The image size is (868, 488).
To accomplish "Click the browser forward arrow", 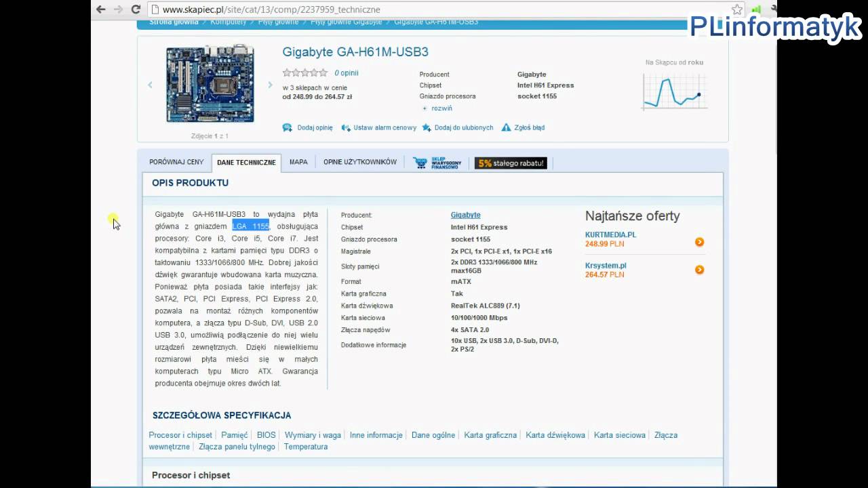I will point(118,9).
